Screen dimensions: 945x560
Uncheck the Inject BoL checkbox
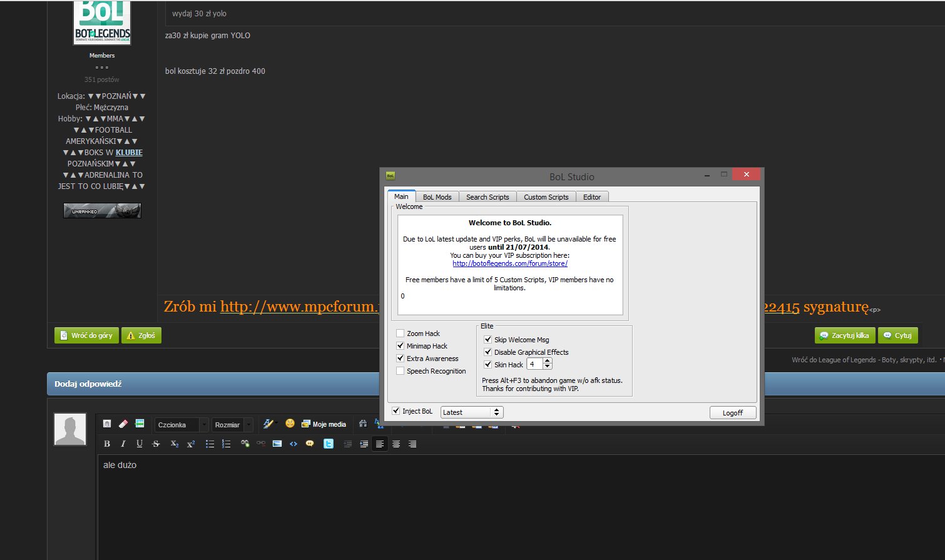tap(396, 411)
